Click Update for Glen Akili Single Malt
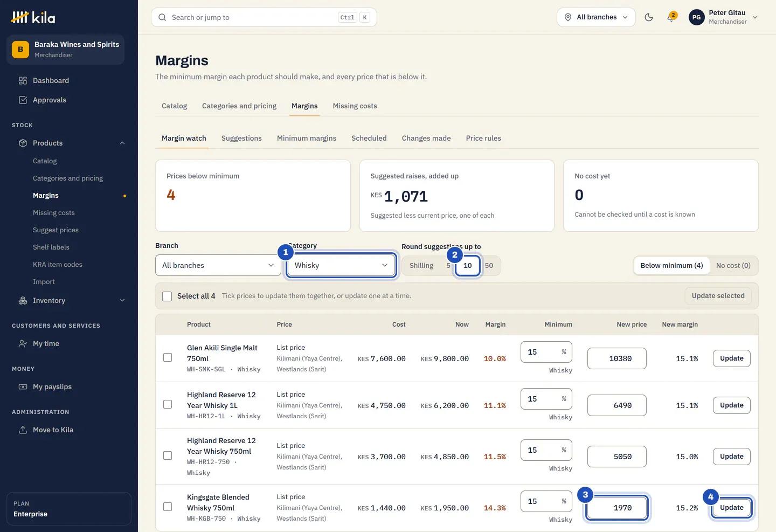The width and height of the screenshot is (776, 532). (x=731, y=358)
